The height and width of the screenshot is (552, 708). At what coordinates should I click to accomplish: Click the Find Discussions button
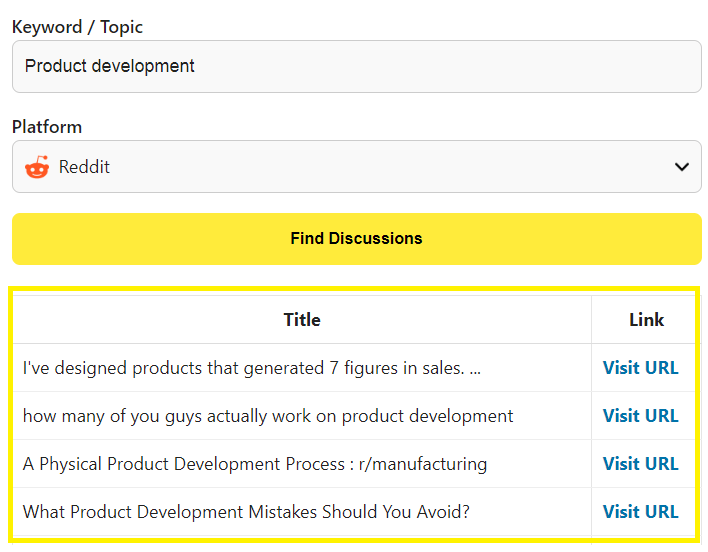tap(357, 239)
